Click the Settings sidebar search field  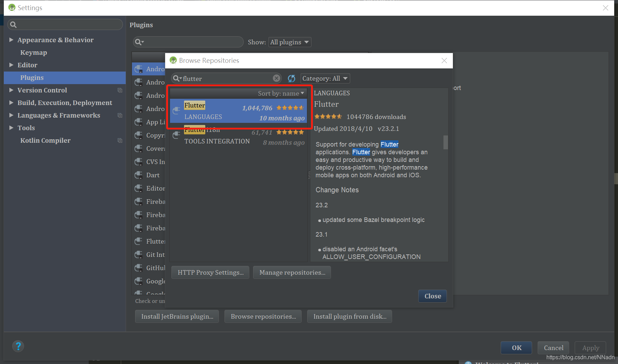click(x=65, y=24)
